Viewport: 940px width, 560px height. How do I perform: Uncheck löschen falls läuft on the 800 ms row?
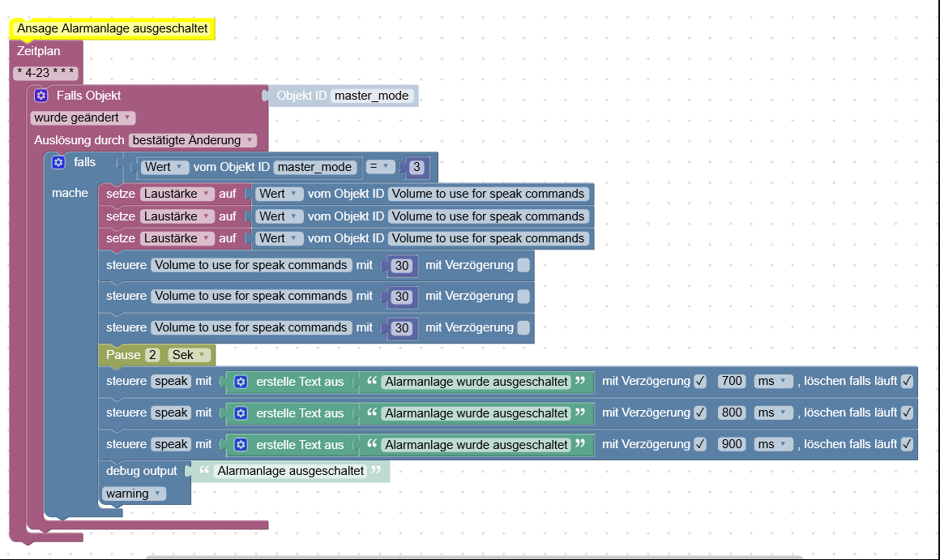[x=907, y=413]
